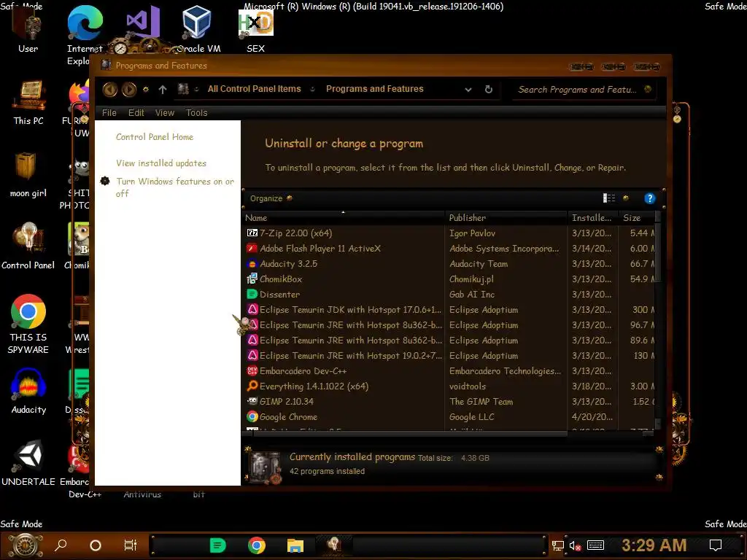
Task: Click the Everything magnifier icon in list
Action: [x=252, y=386]
